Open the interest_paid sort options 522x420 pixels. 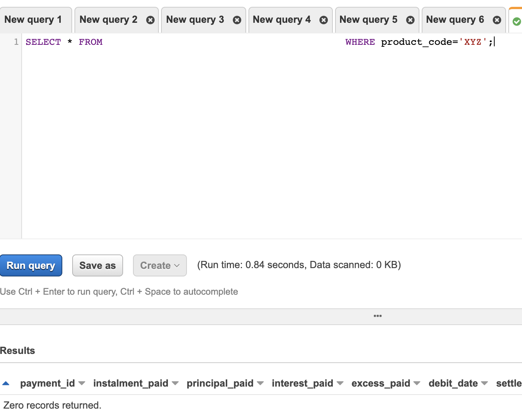click(340, 384)
